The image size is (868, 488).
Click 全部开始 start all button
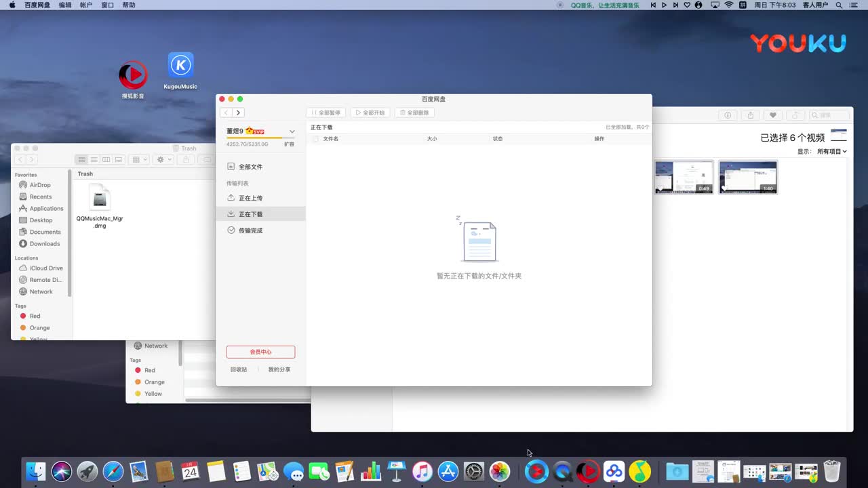[x=370, y=113]
